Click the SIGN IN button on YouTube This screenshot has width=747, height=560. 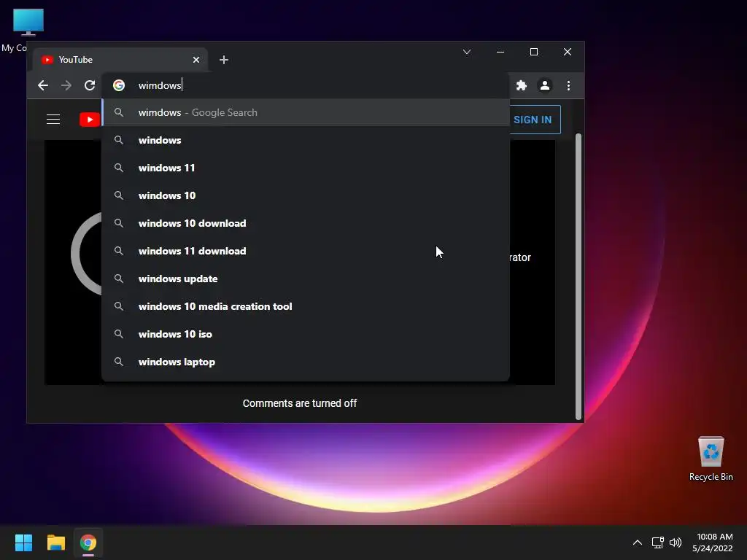pyautogui.click(x=533, y=120)
